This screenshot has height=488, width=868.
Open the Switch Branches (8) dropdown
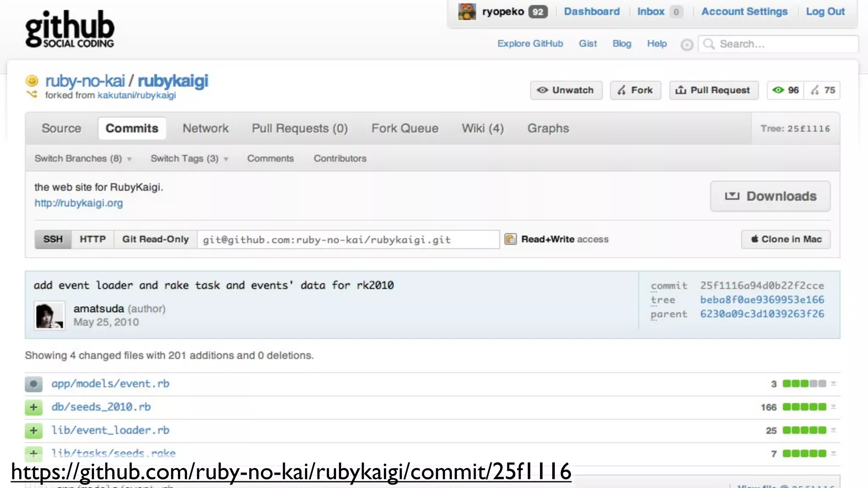[x=83, y=158]
